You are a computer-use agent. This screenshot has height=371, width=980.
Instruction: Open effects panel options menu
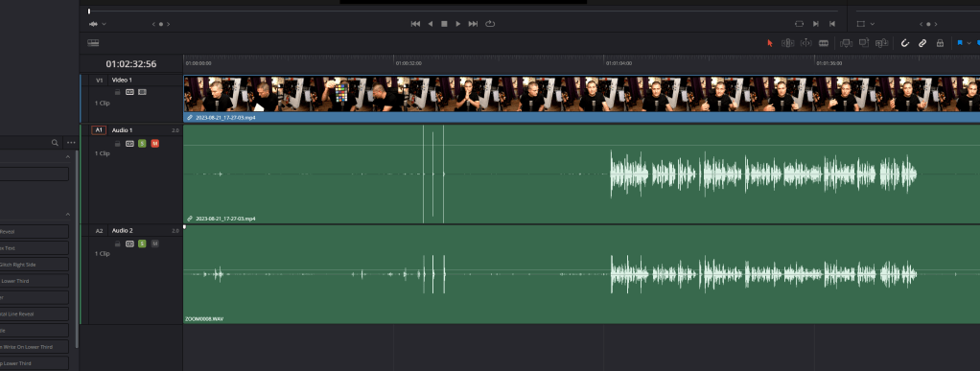(x=71, y=143)
